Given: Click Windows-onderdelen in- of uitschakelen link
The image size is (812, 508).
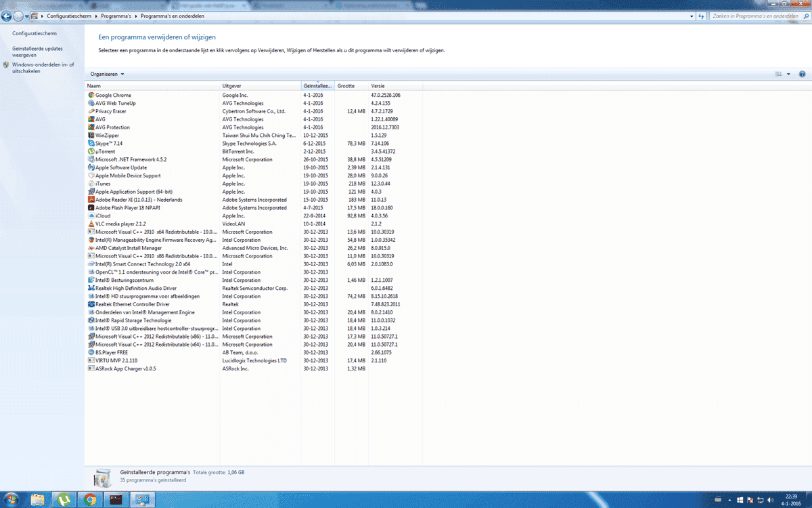Looking at the screenshot, I should pos(43,68).
